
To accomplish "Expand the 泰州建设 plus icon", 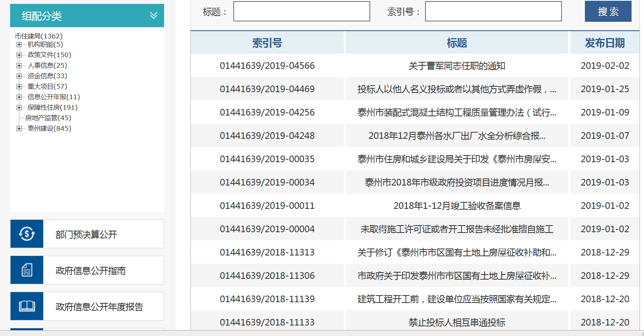I will point(19,129).
